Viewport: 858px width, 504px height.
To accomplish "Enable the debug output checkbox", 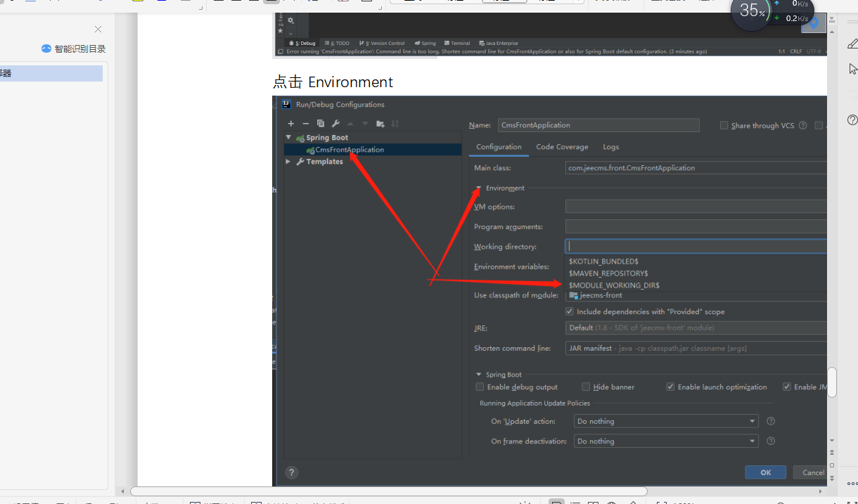I will tap(480, 387).
